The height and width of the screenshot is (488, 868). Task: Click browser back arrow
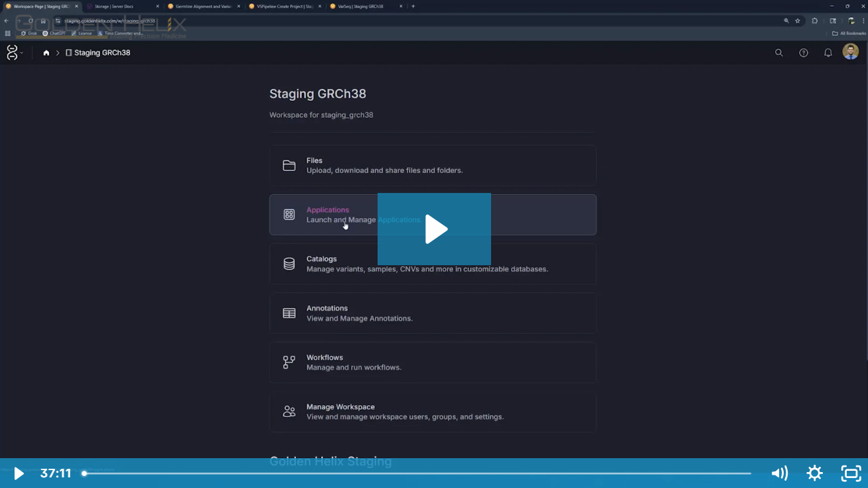click(x=7, y=21)
